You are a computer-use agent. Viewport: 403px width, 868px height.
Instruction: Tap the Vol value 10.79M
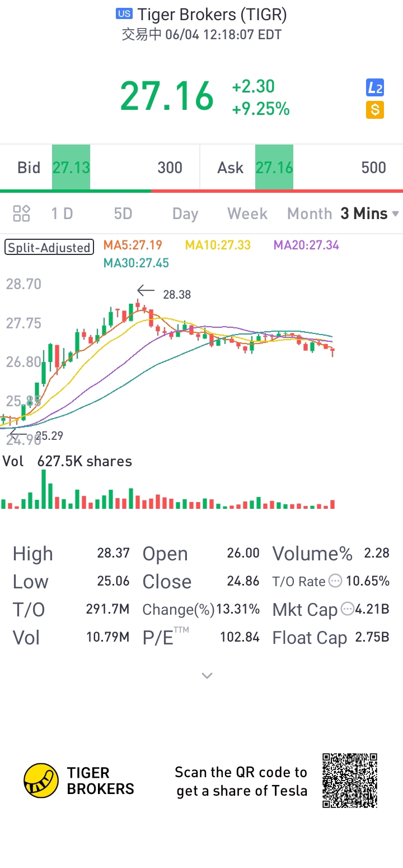(x=108, y=637)
